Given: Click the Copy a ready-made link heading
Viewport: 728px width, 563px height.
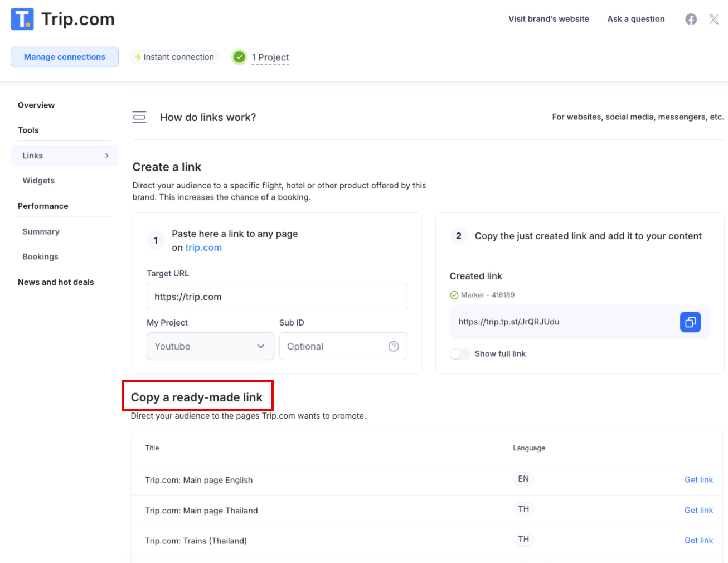Looking at the screenshot, I should [x=197, y=397].
